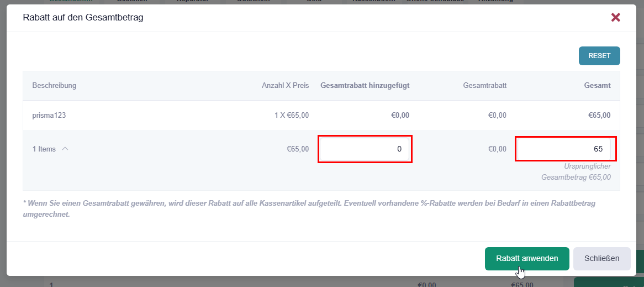Image resolution: width=644 pixels, height=287 pixels.
Task: Click the Gesamtrabatt hinzugefügt column header
Action: coord(365,86)
